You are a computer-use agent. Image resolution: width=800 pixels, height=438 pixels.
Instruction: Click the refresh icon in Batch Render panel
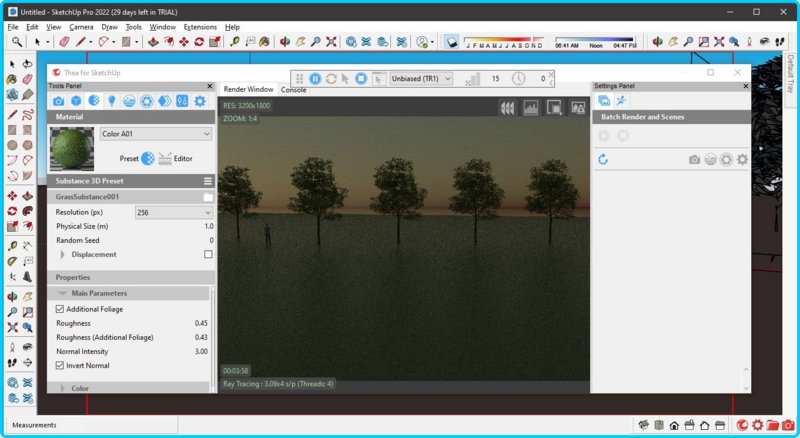603,159
